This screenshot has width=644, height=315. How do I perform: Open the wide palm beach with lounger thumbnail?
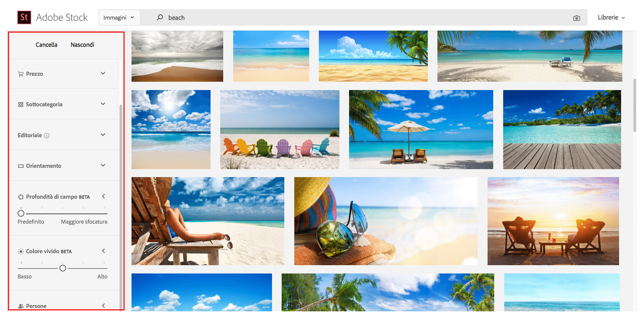click(x=530, y=56)
